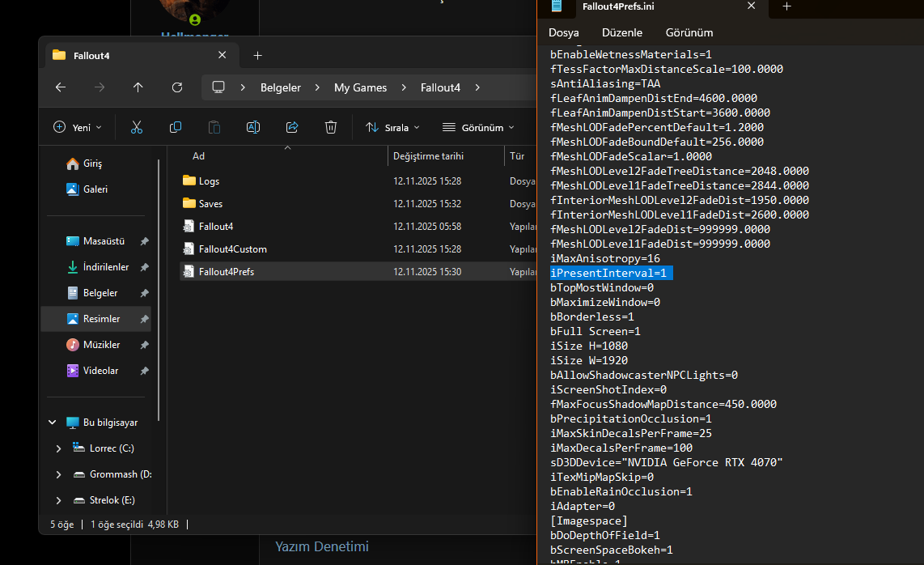This screenshot has height=565, width=924.
Task: Click the sAntiAliasing=TAA line
Action: (605, 83)
